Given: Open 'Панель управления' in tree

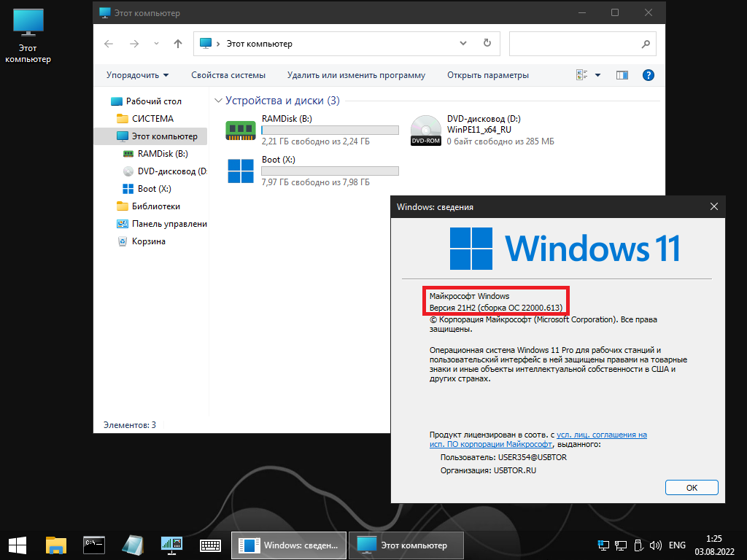Looking at the screenshot, I should [162, 224].
